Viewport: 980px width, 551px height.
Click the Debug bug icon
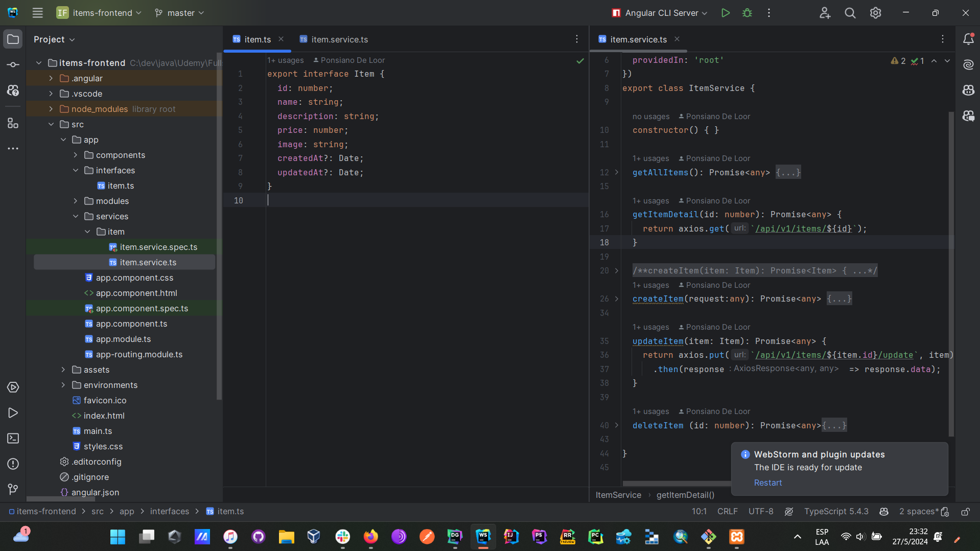pyautogui.click(x=747, y=13)
